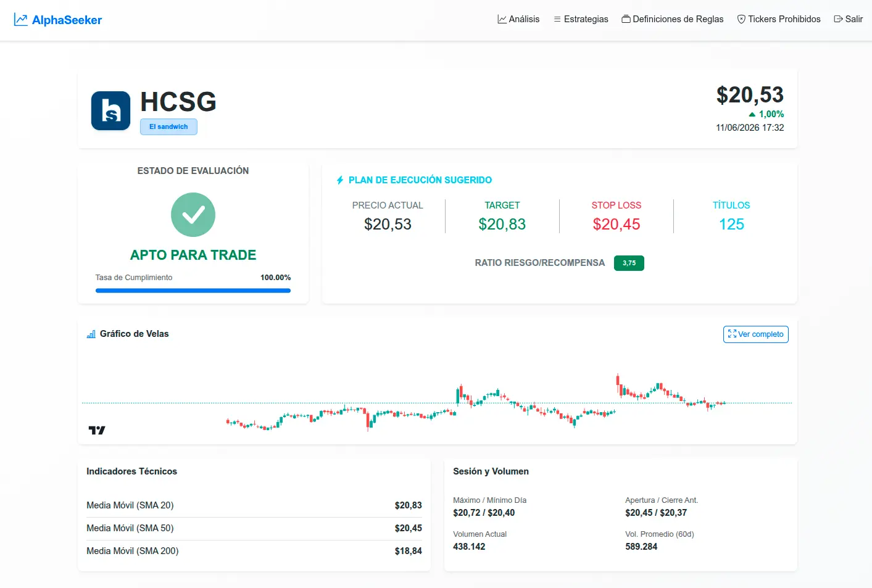This screenshot has height=588, width=872.
Task: Select the HCSG ticker heading
Action: coord(178,102)
